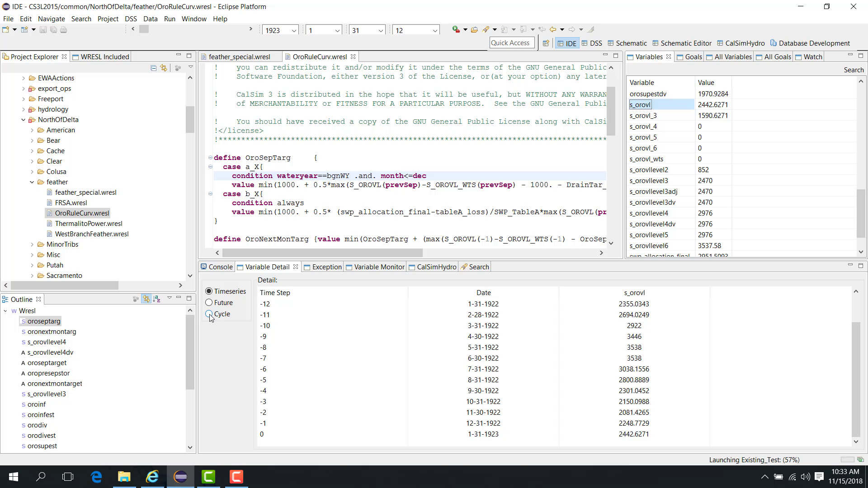
Task: Click the open folder toolbar icon
Action: coord(474,30)
